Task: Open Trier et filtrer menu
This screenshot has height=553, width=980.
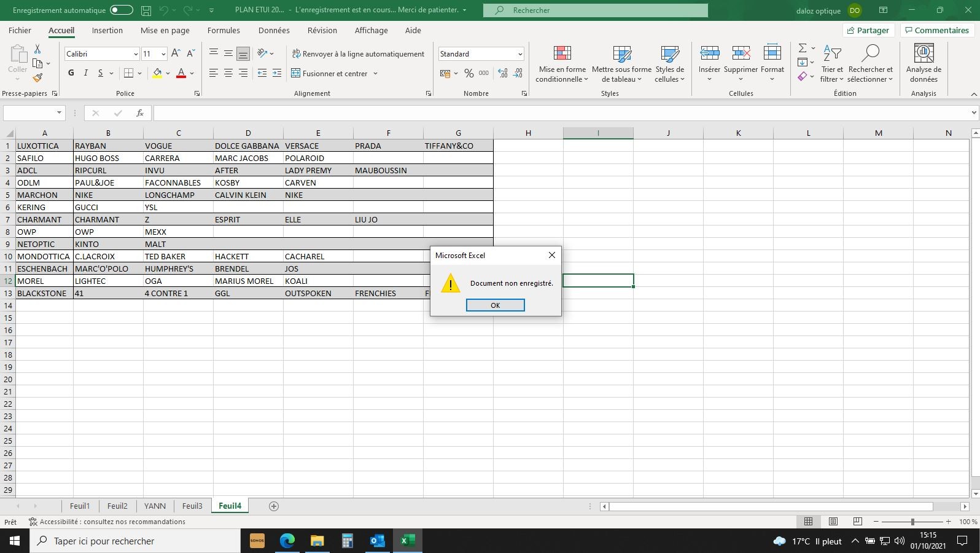Action: 832,63
